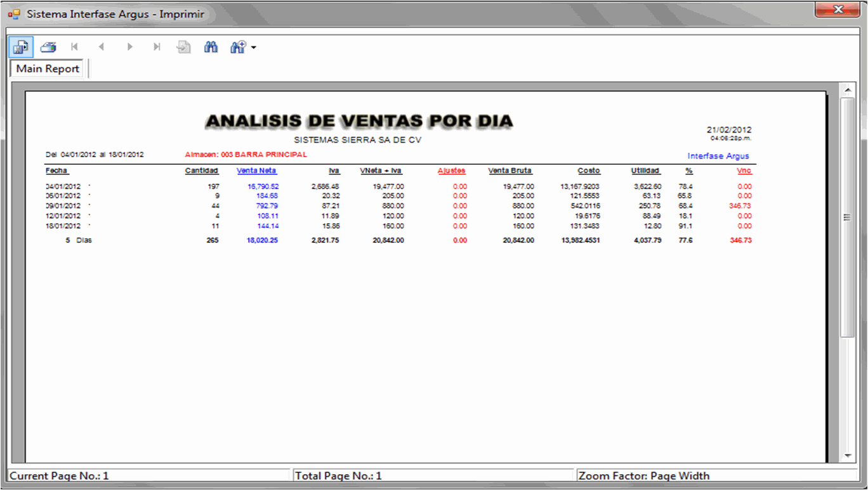
Task: Go to the first page
Action: [x=75, y=47]
